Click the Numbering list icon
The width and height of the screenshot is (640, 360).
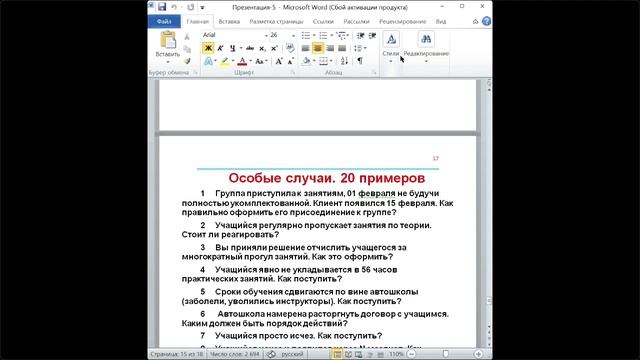click(x=323, y=36)
